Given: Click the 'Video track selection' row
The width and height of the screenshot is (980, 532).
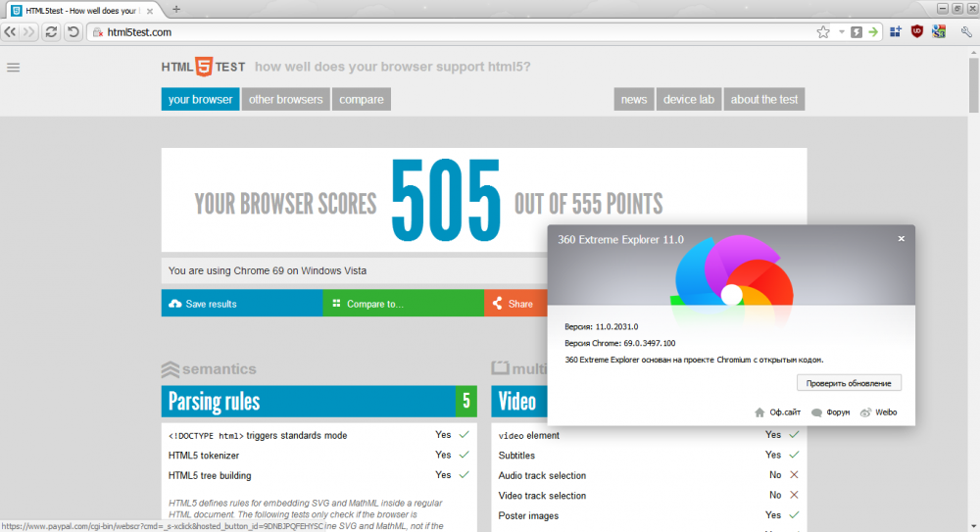Looking at the screenshot, I should (649, 495).
